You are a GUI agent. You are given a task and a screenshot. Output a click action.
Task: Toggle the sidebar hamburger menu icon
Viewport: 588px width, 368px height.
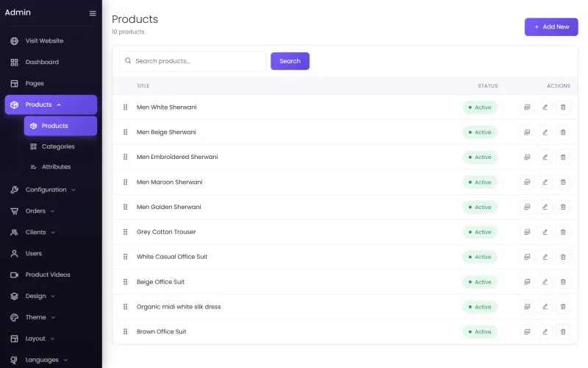pos(93,13)
